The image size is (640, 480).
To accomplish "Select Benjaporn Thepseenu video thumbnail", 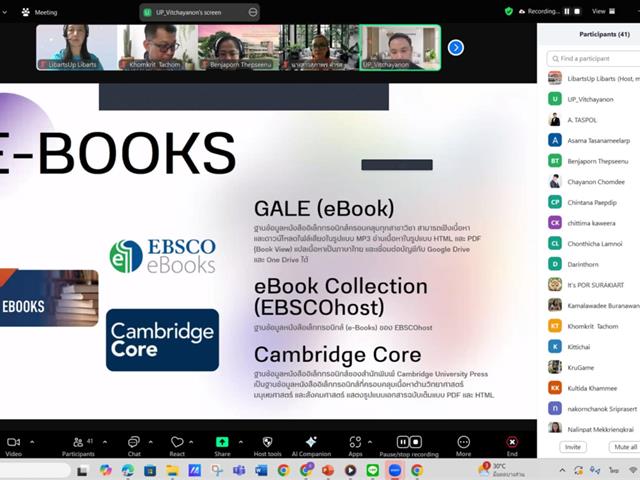I will [x=238, y=47].
